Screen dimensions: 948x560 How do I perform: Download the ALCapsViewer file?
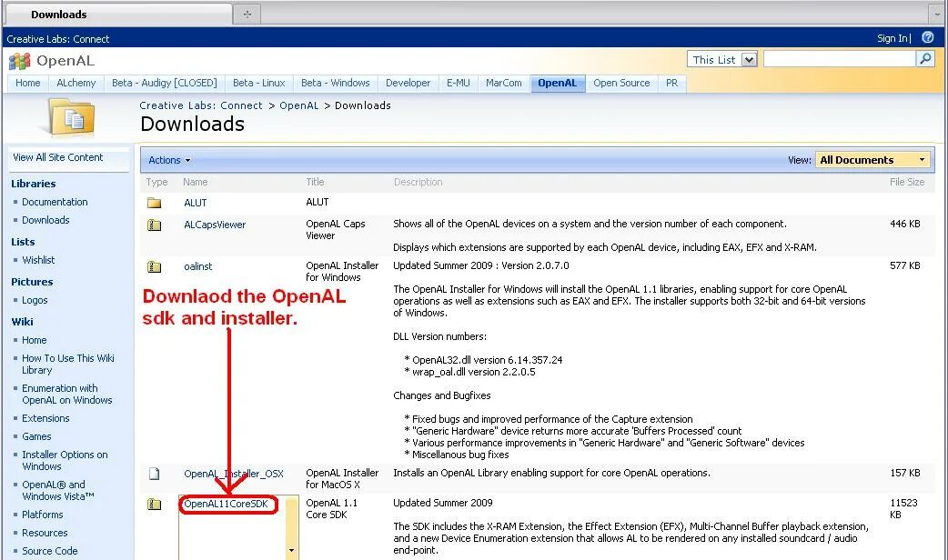(215, 225)
